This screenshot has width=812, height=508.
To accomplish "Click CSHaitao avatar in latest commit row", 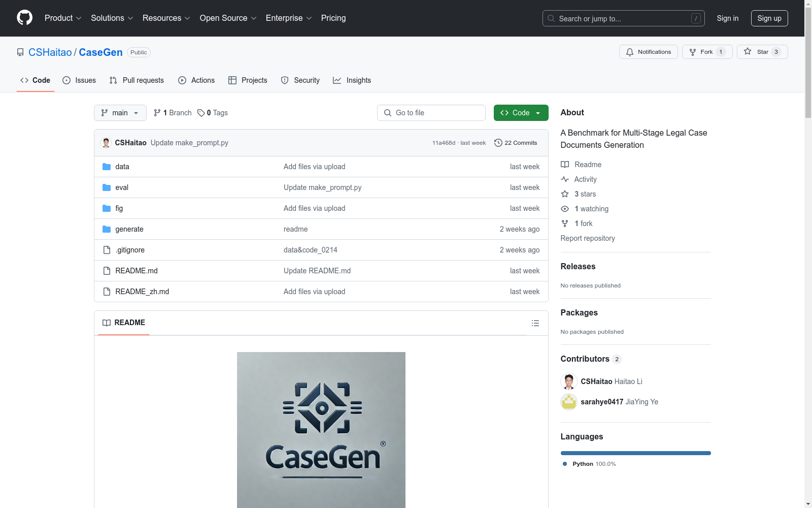I will (x=106, y=143).
